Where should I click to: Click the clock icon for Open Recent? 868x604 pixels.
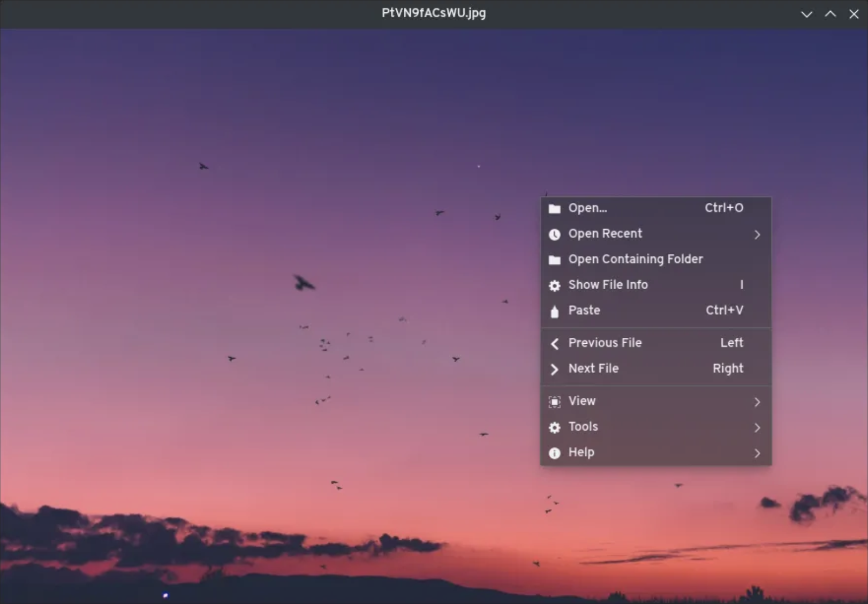coord(555,234)
